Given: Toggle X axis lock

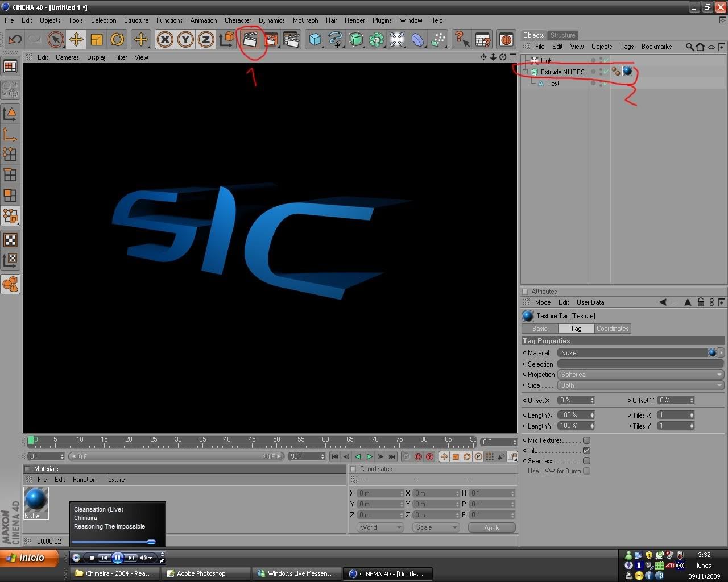Looking at the screenshot, I should point(165,39).
